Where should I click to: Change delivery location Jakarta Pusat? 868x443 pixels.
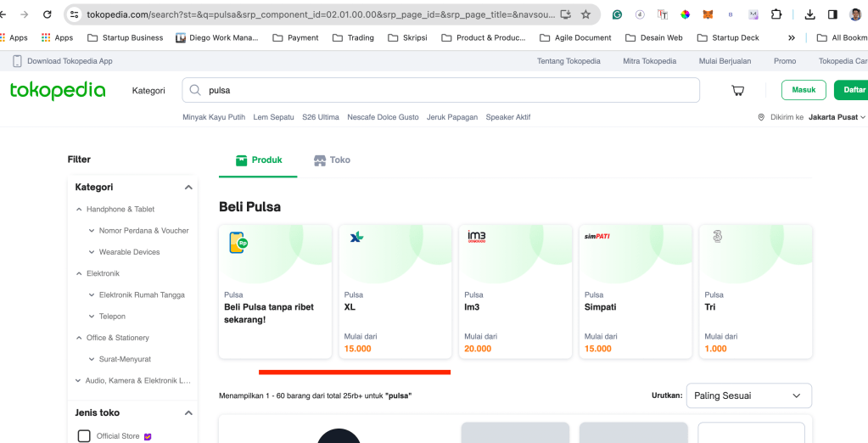click(837, 117)
